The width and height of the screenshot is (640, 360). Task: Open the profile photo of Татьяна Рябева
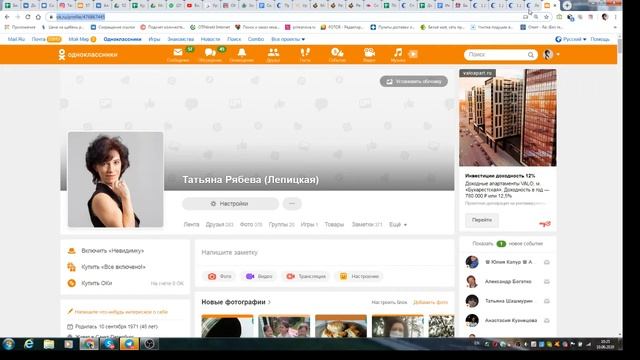pyautogui.click(x=116, y=179)
